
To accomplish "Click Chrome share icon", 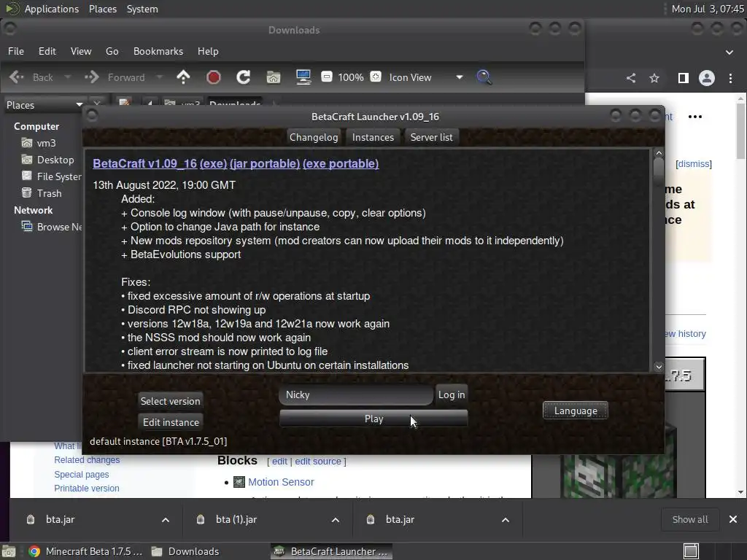I will [x=631, y=77].
